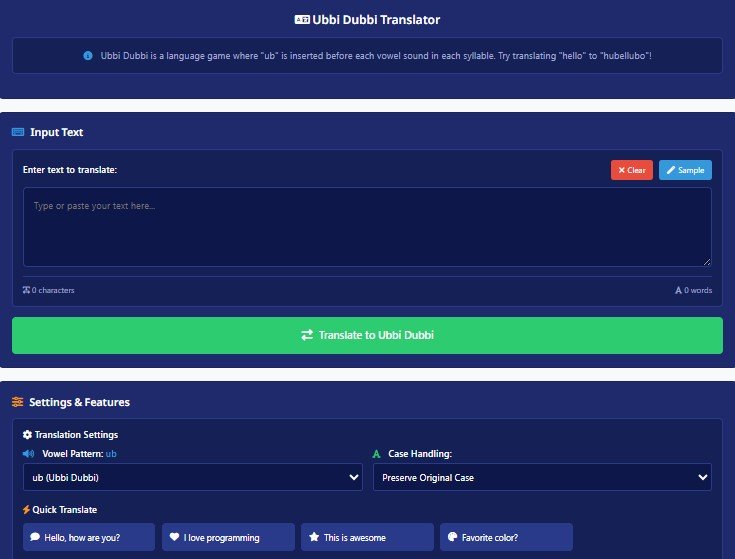Load the Sample text
Viewport: 735px width, 559px height.
coord(685,170)
